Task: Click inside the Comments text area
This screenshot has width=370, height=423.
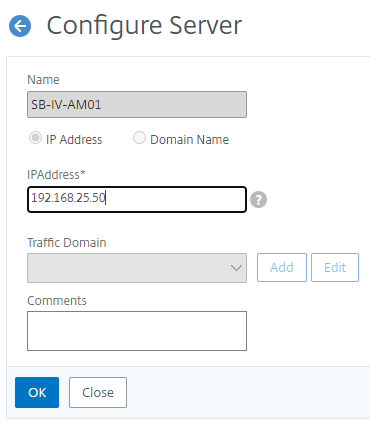Action: click(137, 331)
